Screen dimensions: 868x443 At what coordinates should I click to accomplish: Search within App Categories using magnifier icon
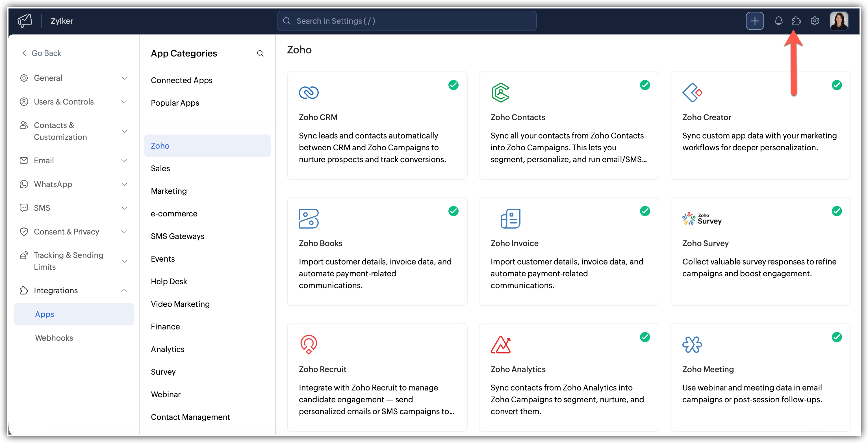[260, 53]
